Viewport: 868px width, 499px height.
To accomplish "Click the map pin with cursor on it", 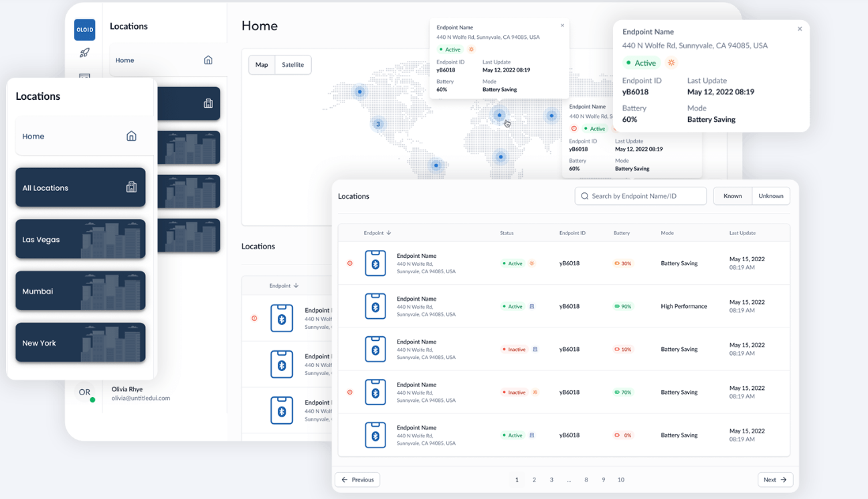I will (x=499, y=115).
